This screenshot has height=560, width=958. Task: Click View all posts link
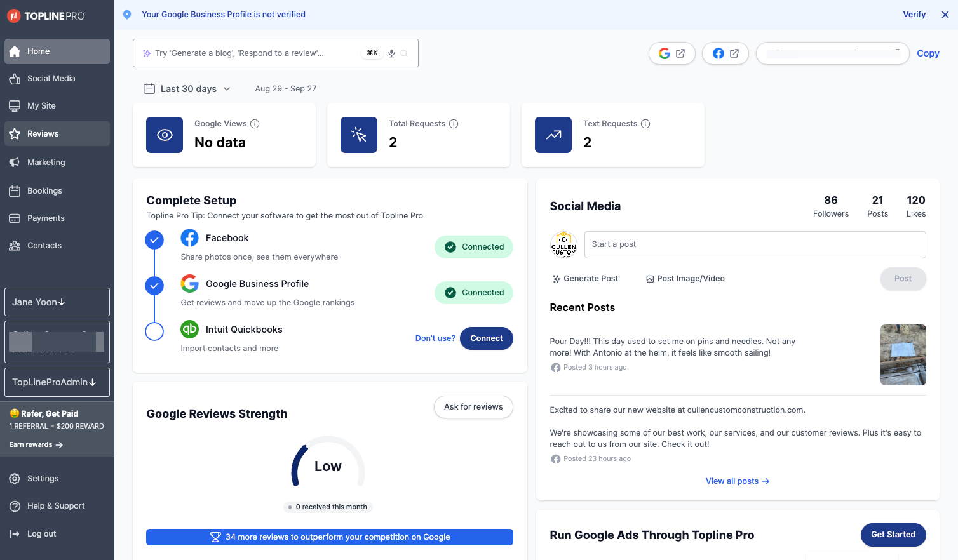pos(738,481)
